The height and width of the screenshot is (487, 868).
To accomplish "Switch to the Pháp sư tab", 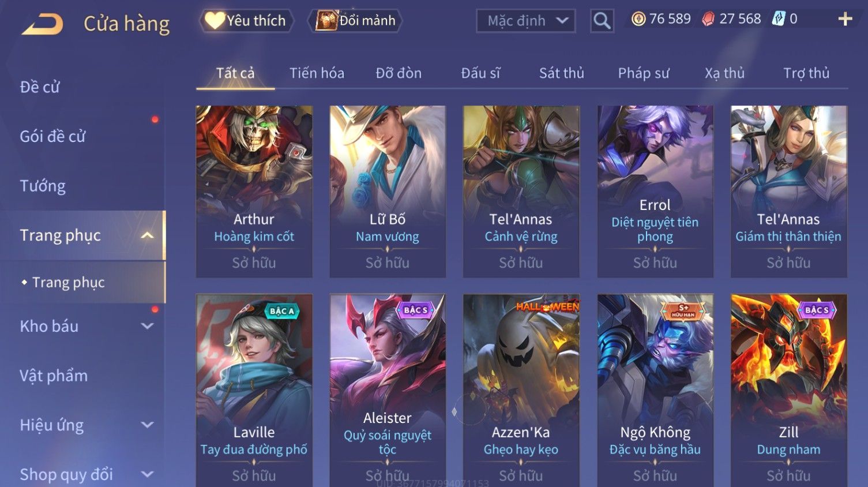I will pos(644,73).
